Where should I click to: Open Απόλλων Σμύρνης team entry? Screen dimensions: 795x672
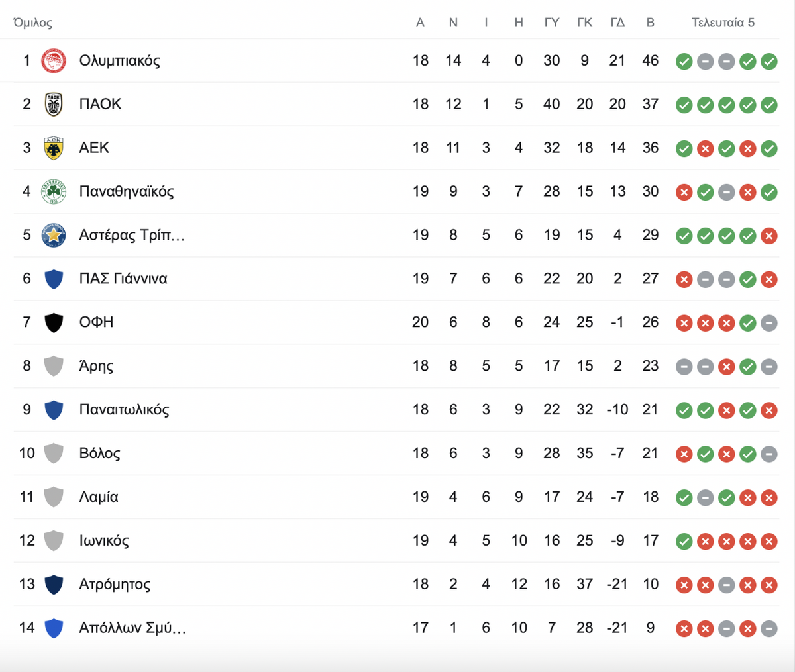(x=132, y=628)
